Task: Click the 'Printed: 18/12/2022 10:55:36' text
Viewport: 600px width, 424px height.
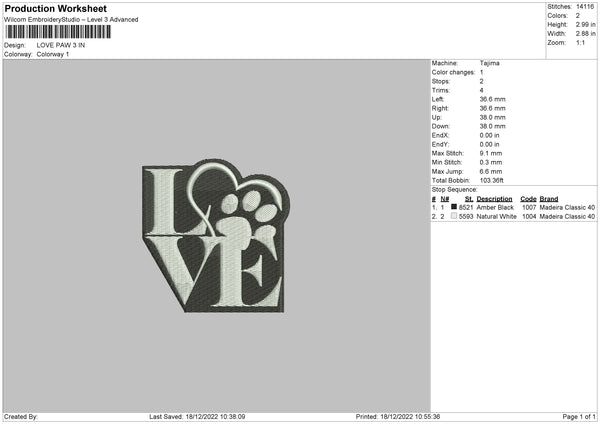Action: click(398, 417)
